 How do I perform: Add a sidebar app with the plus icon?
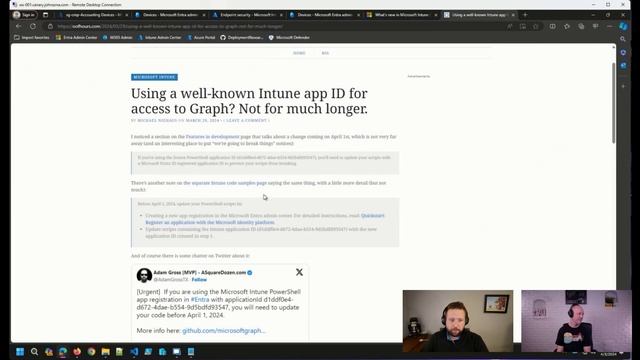coord(623,86)
